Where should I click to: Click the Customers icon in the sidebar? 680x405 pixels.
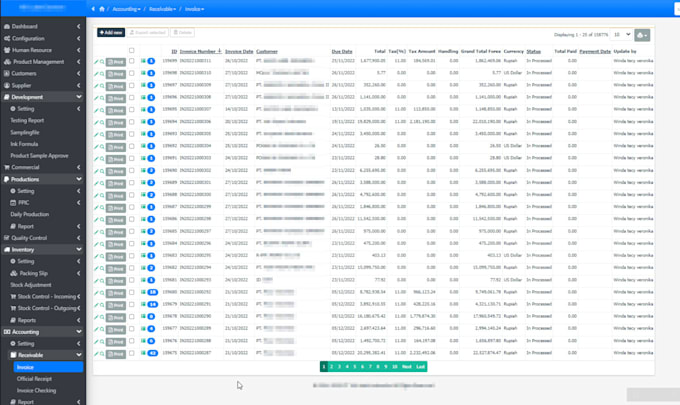coord(7,74)
